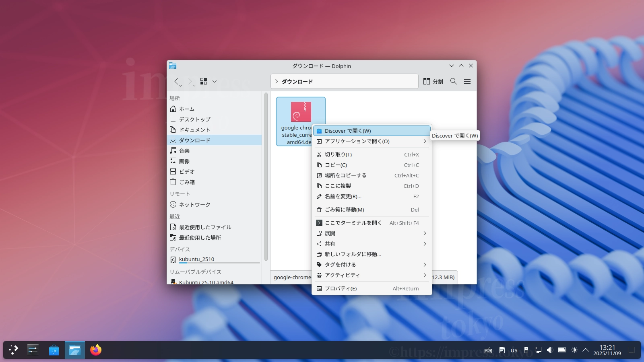Click the Dolphin taskbar icon
Image resolution: width=644 pixels, height=362 pixels.
75,350
